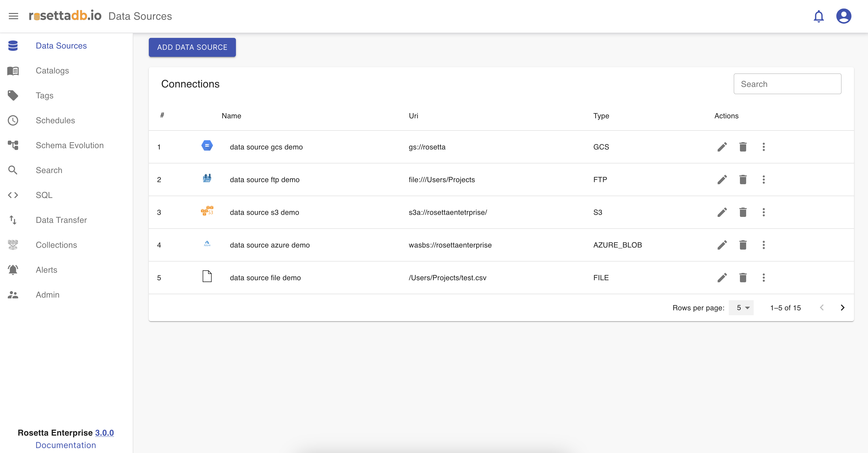Navigate to Schema Evolution section
868x453 pixels.
[69, 145]
